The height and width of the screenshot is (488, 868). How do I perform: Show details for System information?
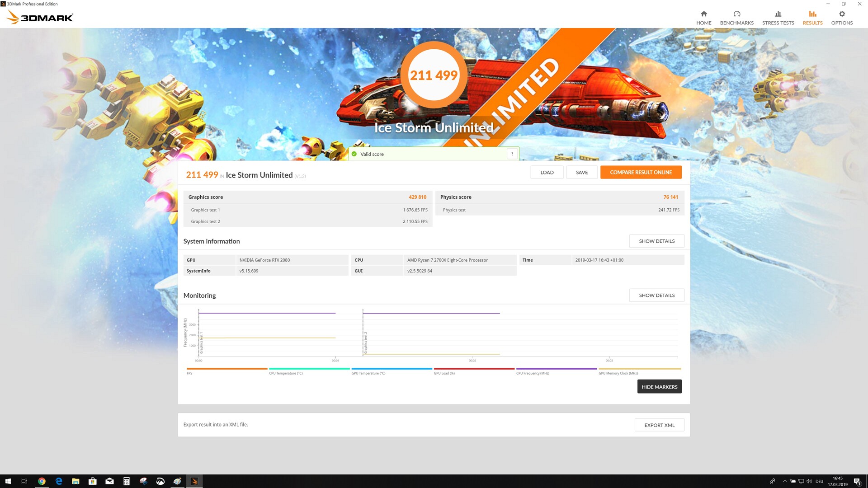click(656, 241)
